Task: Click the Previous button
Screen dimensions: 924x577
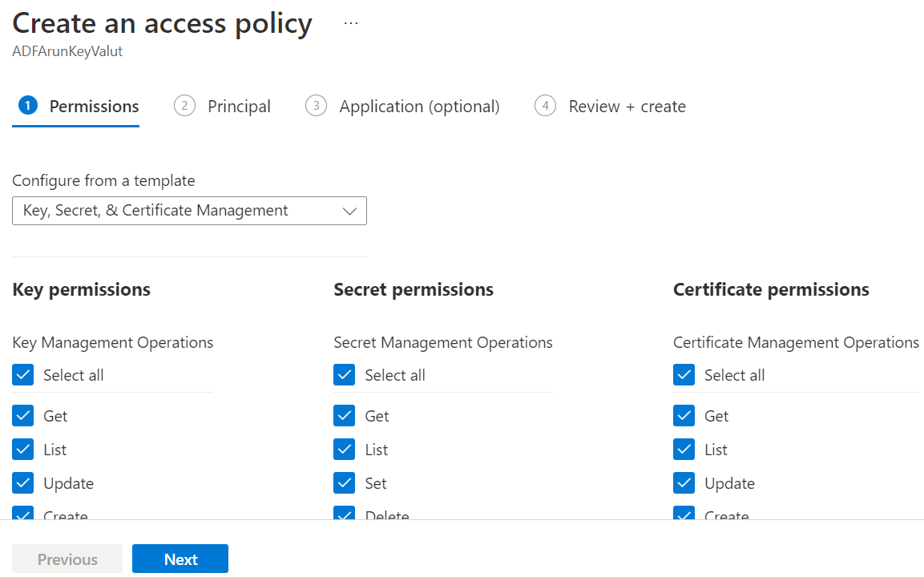Action: (67, 559)
